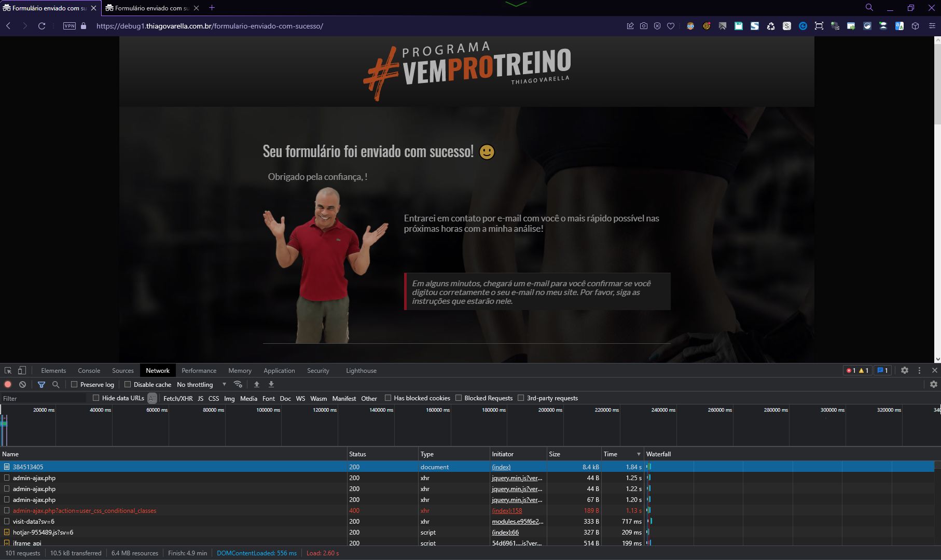Image resolution: width=941 pixels, height=560 pixels.
Task: Open the recycle arrows extension icon
Action: click(771, 26)
